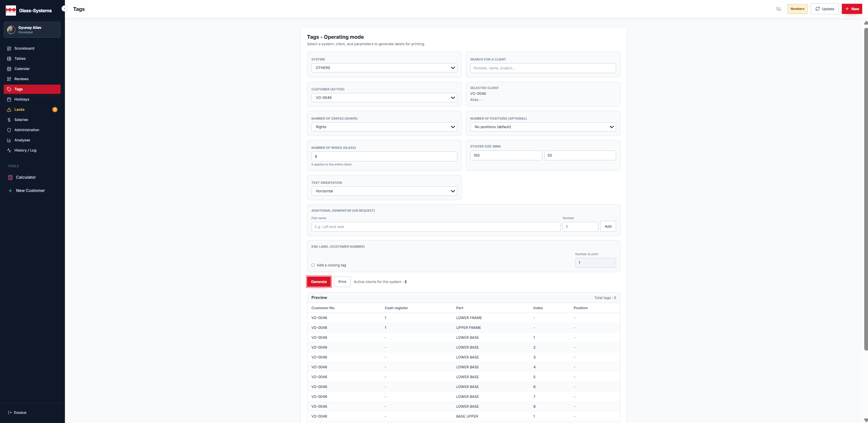The width and height of the screenshot is (868, 423).
Task: Click the Print button
Action: click(x=342, y=282)
